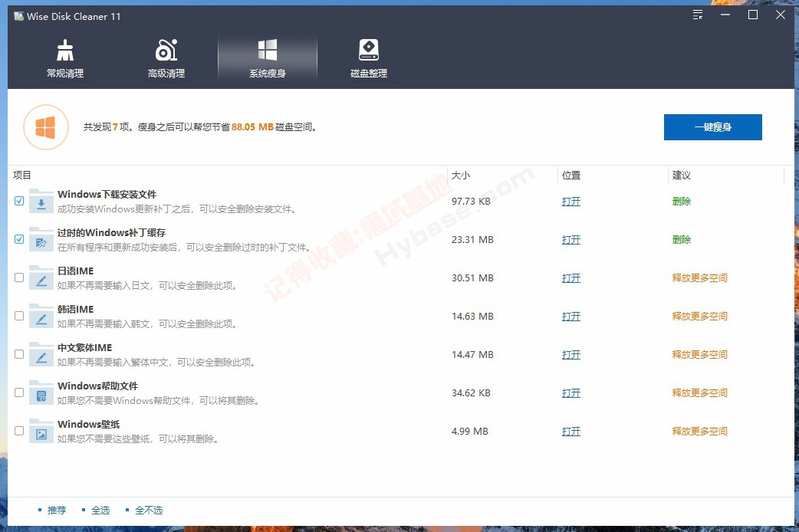Click 打开 link for Windows壁纸 row
799x532 pixels.
[571, 431]
